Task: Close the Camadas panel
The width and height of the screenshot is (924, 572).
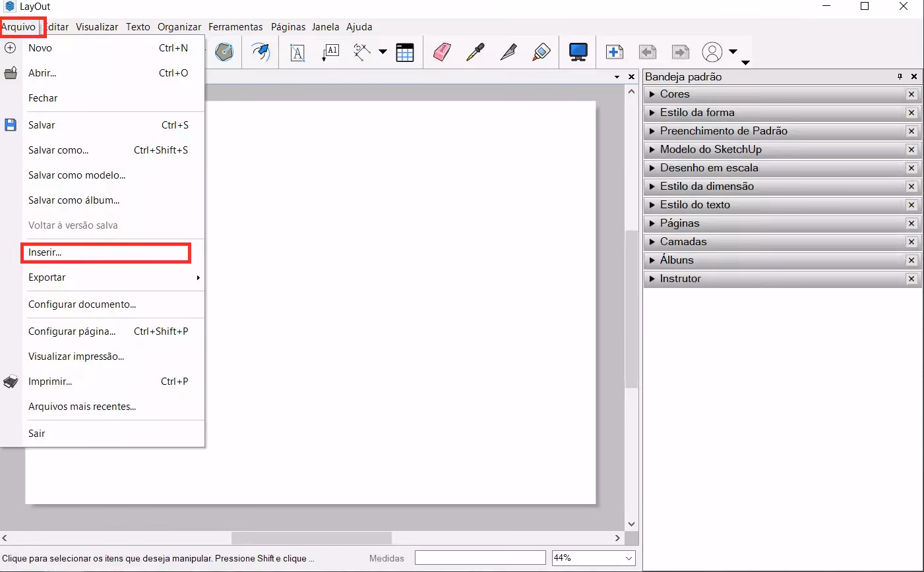Action: (x=911, y=242)
